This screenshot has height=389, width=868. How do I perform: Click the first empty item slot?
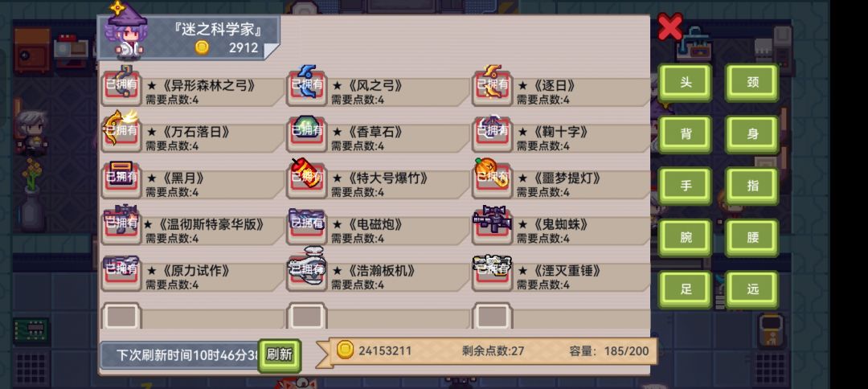[121, 316]
